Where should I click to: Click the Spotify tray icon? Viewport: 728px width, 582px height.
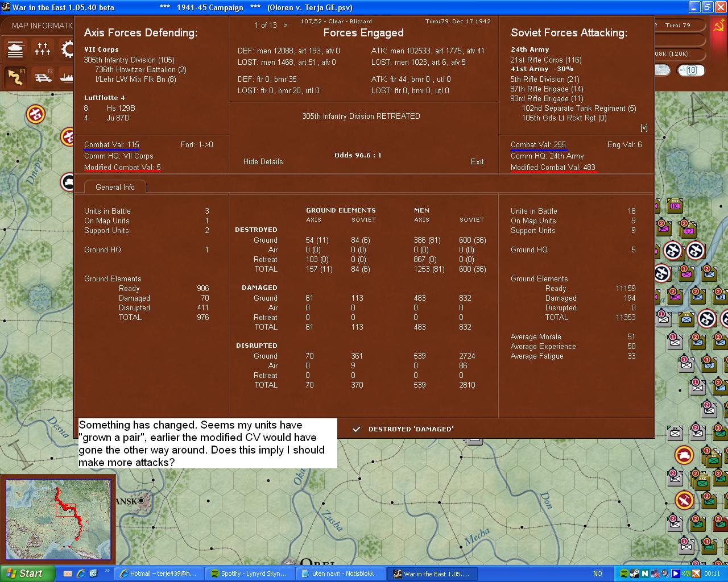(624, 573)
